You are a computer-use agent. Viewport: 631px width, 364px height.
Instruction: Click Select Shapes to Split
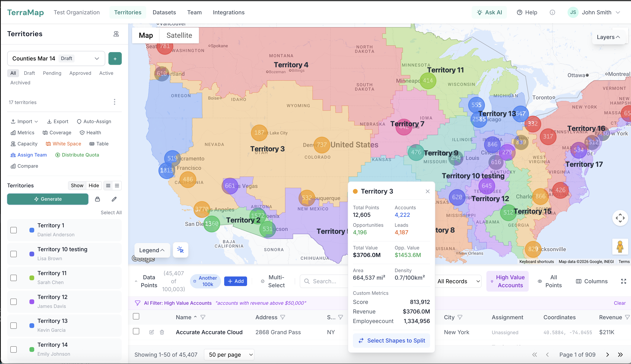391,341
